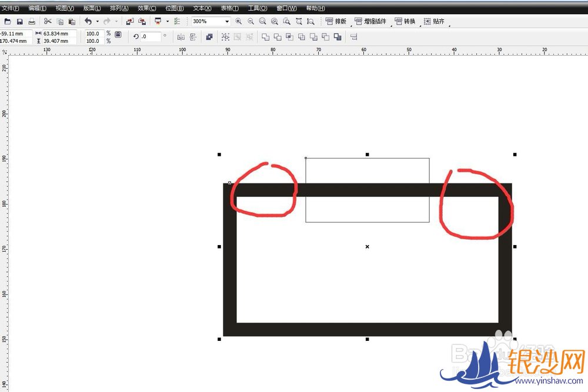
Task: Click the Import icon on the toolbar
Action: pyautogui.click(x=129, y=21)
